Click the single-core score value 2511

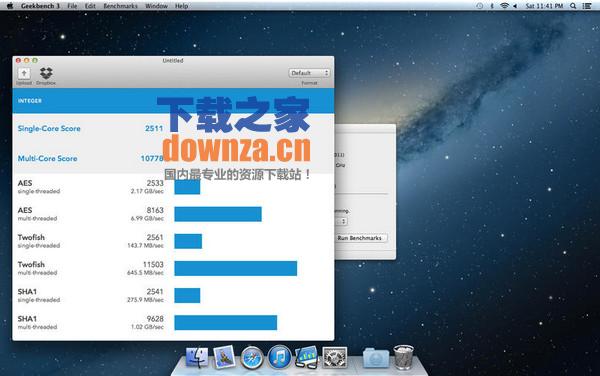(x=154, y=129)
